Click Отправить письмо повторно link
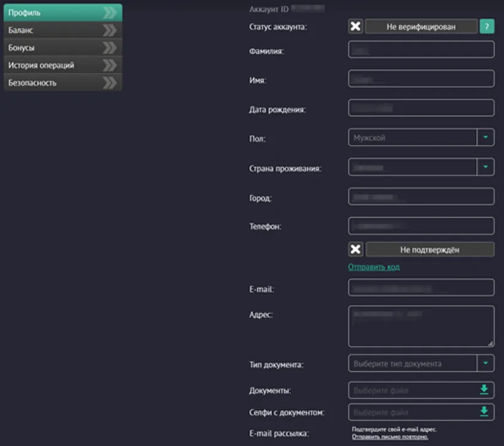504x446 pixels. (x=390, y=437)
